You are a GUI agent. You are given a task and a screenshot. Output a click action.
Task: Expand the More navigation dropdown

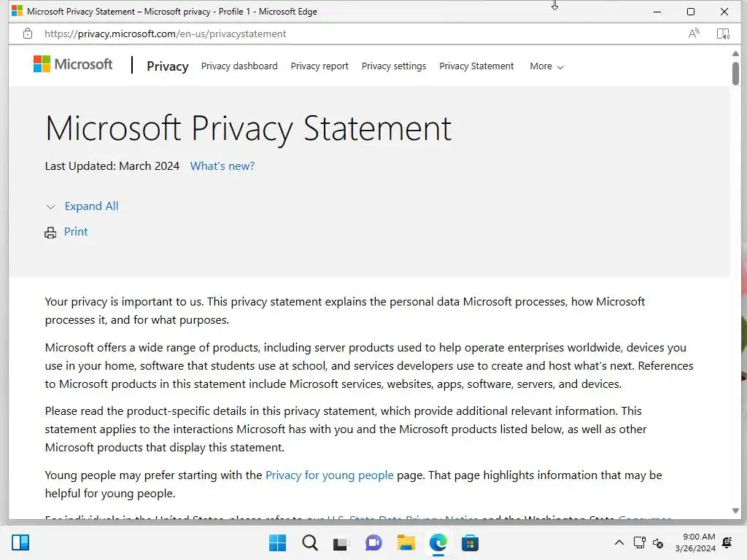click(546, 66)
